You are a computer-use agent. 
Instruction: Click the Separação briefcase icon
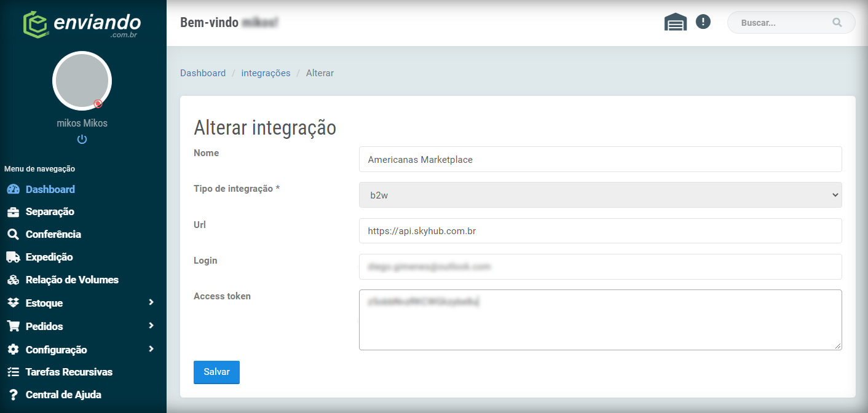pos(14,212)
